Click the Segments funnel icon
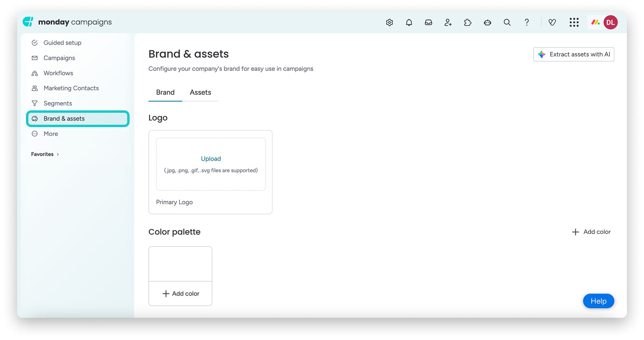 point(35,103)
